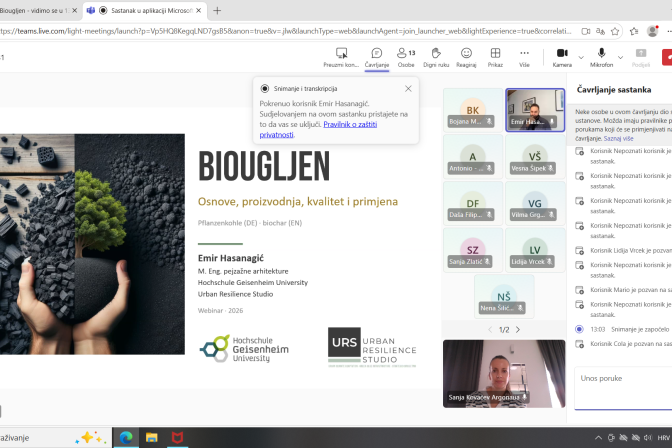
Task: Select Sanja Kovačev Argonaua video tile
Action: click(x=504, y=374)
